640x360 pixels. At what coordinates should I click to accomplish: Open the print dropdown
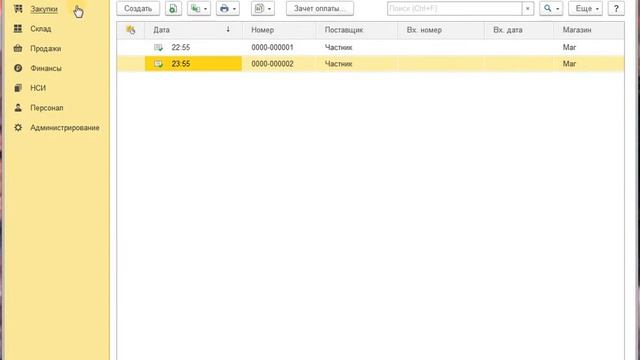coord(228,9)
